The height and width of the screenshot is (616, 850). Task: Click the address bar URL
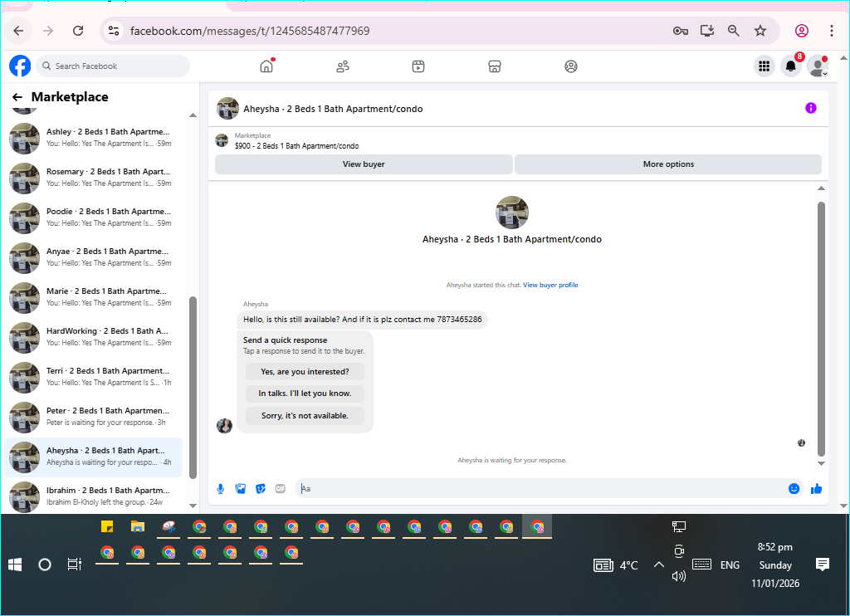coord(250,31)
